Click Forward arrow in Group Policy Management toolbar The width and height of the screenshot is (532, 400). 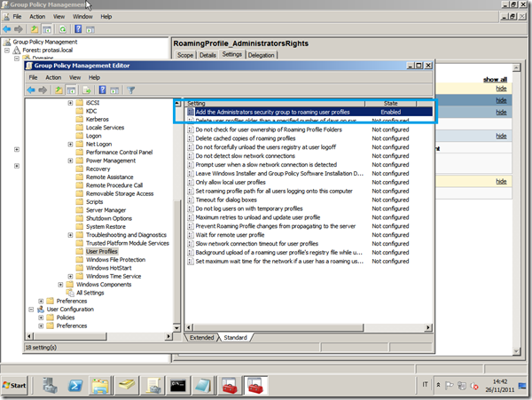[19, 29]
